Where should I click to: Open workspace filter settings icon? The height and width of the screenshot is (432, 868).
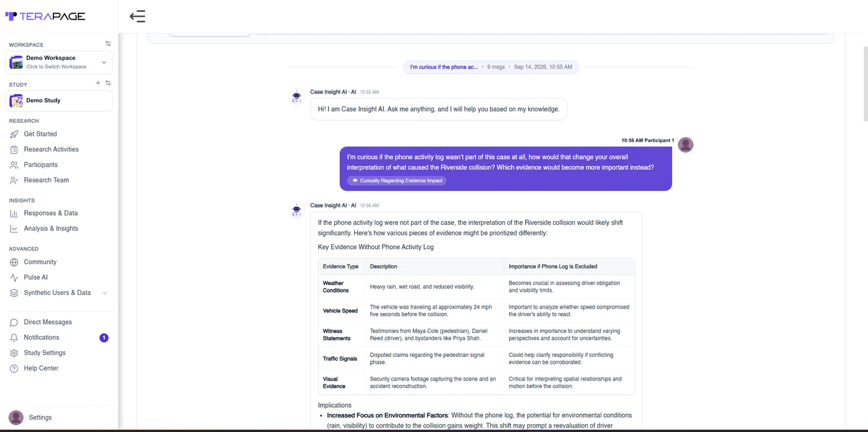point(108,44)
